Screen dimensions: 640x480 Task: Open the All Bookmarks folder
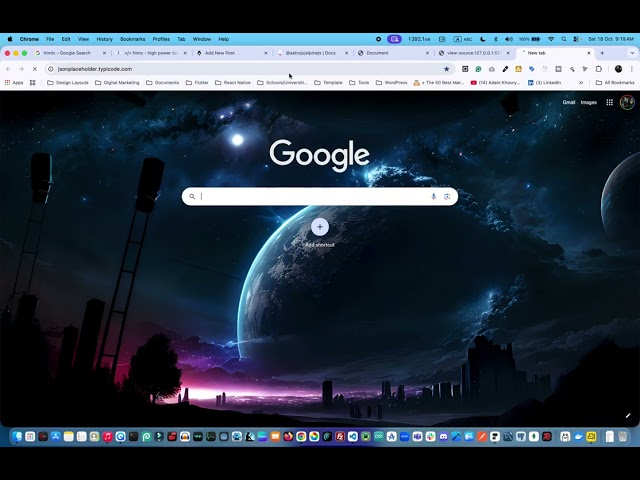tap(615, 82)
